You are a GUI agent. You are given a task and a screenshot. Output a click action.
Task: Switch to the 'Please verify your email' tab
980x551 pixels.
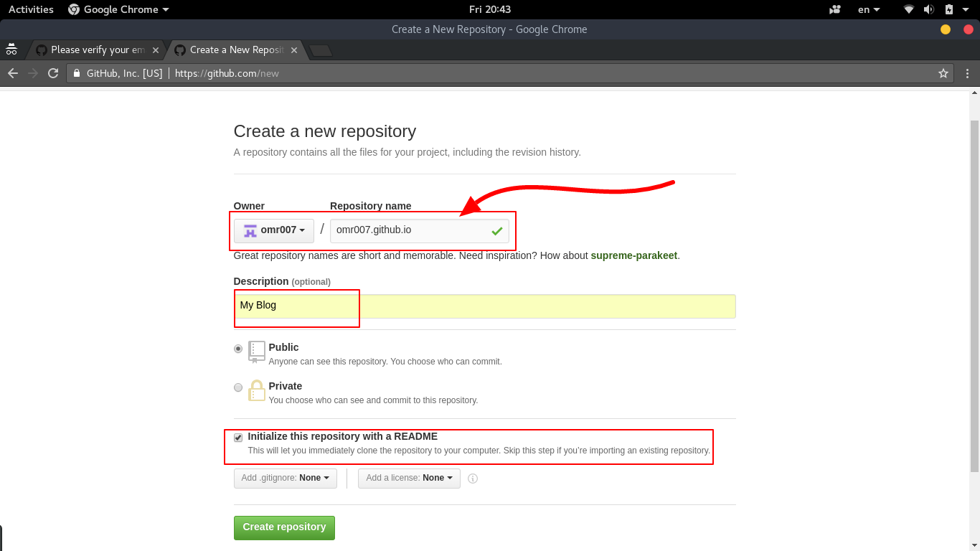pyautogui.click(x=97, y=50)
